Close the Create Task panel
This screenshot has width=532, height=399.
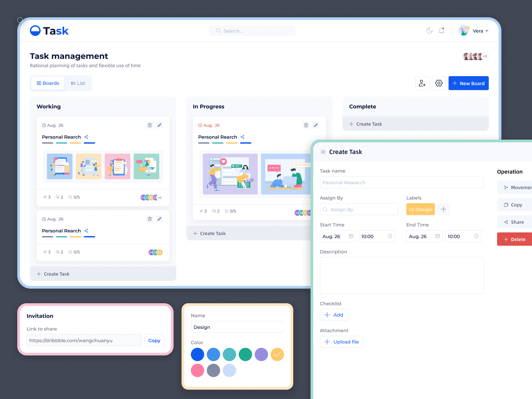click(323, 152)
